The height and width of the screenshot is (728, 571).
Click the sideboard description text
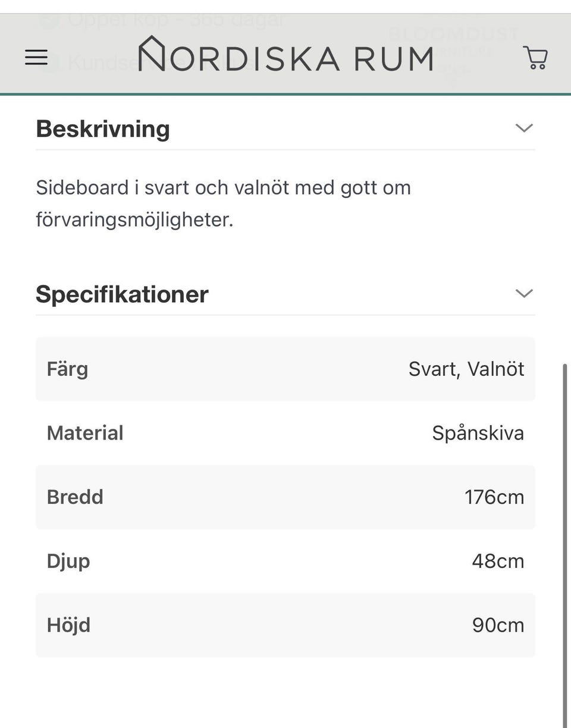pyautogui.click(x=223, y=203)
